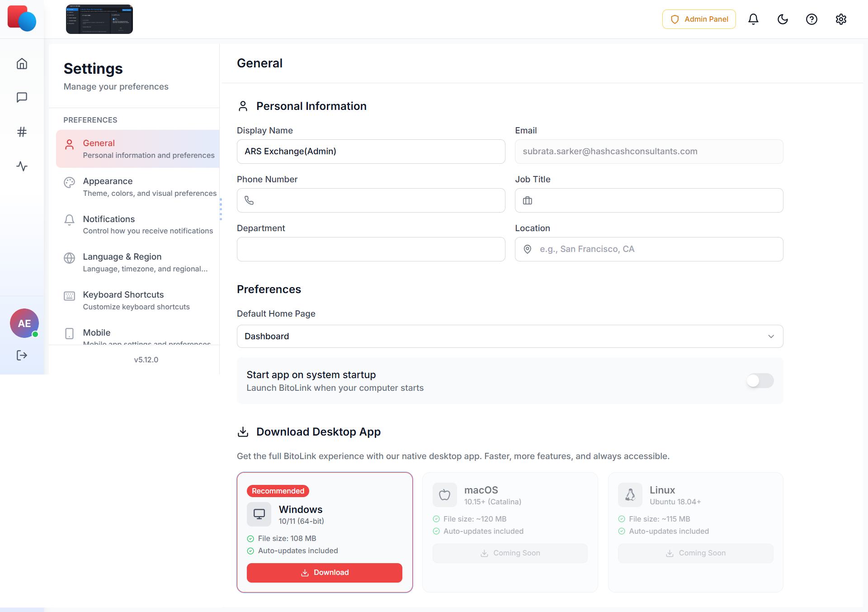Expand the Default Home Page dropdown
This screenshot has width=868, height=612.
pyautogui.click(x=509, y=337)
